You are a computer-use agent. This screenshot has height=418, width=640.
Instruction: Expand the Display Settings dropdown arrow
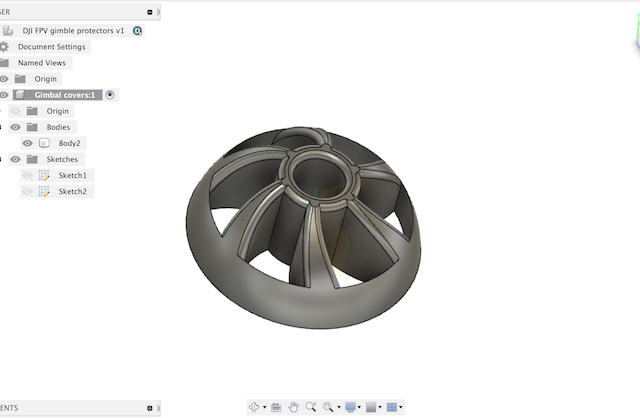pos(359,407)
